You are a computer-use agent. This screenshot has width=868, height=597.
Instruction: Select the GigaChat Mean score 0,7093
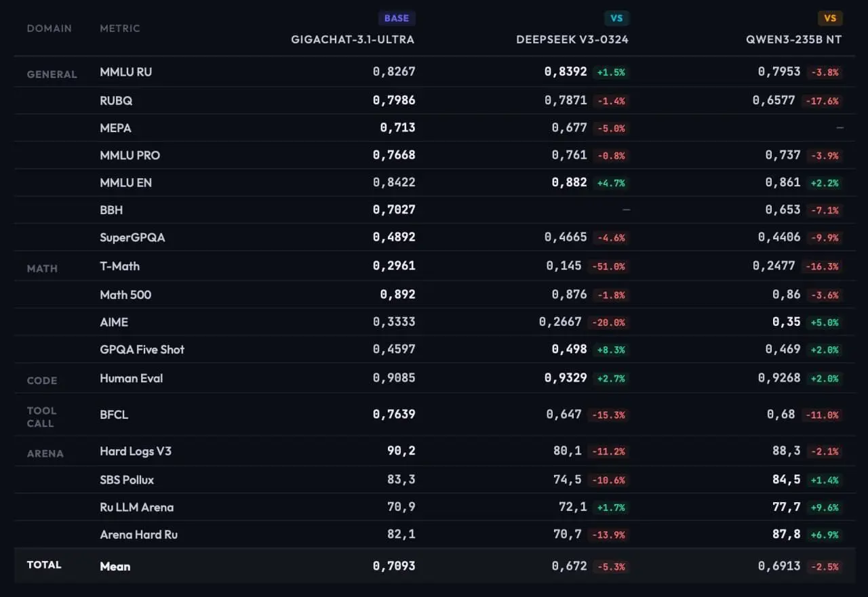coord(394,566)
